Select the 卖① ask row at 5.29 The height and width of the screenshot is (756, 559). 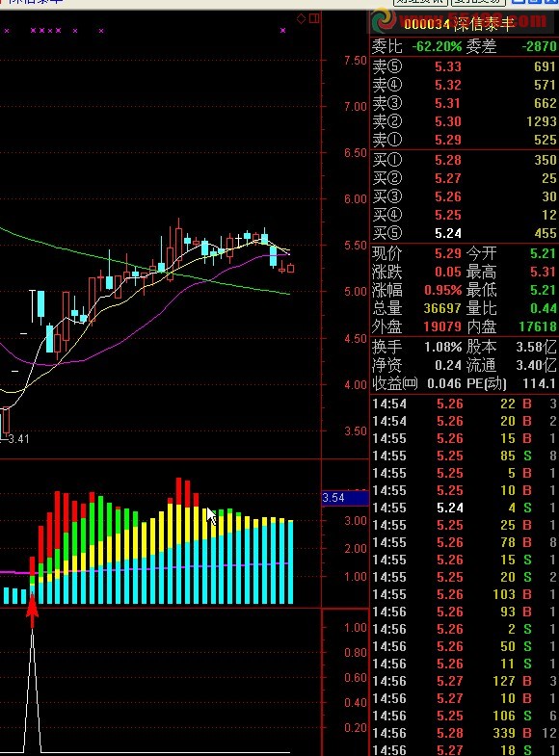[465, 140]
